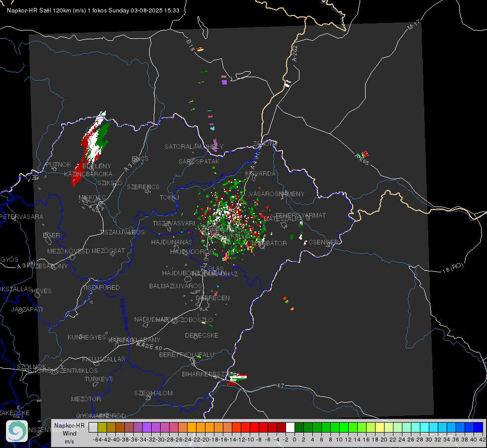Click the title 'Napkor-HR Szél 120km' timestamp text
The image size is (487, 448).
(x=93, y=10)
